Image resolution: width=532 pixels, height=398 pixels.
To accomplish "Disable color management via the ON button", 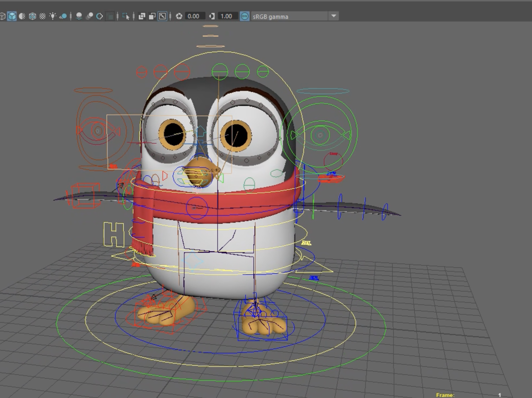I will [x=244, y=16].
